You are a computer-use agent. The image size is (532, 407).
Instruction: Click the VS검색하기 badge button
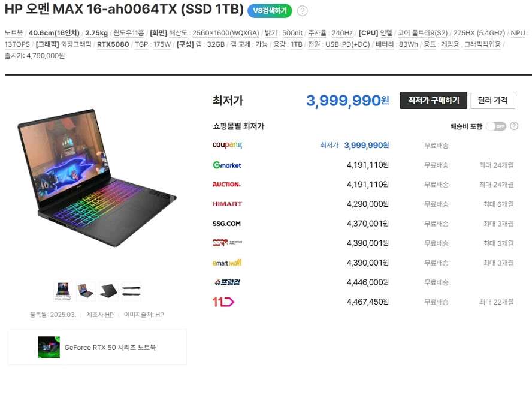pyautogui.click(x=270, y=11)
